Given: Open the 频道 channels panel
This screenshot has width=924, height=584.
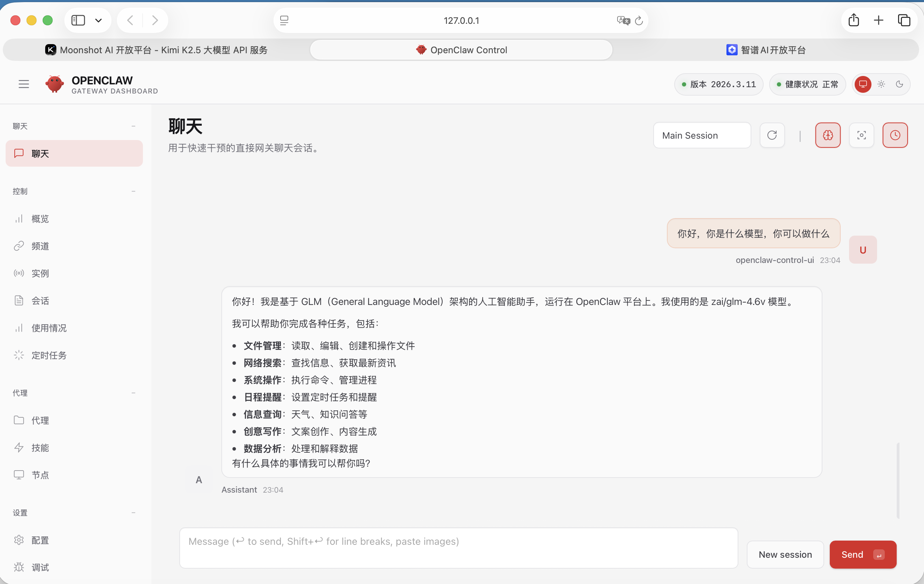Looking at the screenshot, I should pos(40,246).
